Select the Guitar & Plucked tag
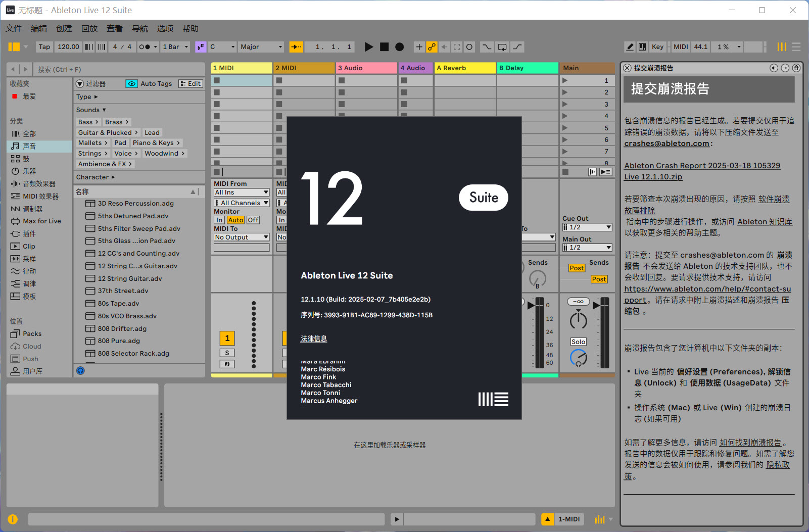The width and height of the screenshot is (809, 532). tap(108, 133)
